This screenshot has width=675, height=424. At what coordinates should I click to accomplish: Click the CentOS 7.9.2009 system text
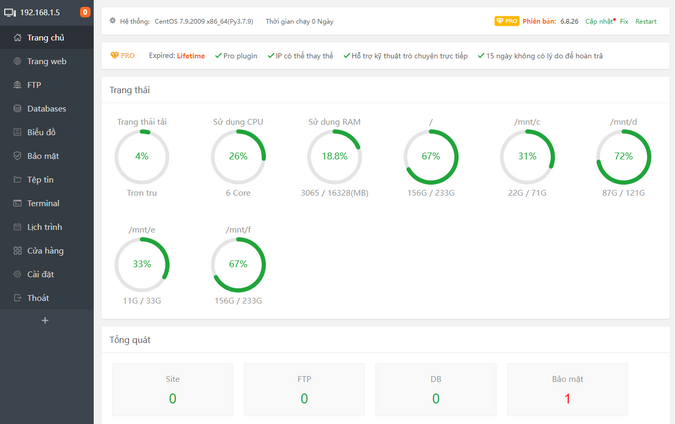click(x=204, y=22)
